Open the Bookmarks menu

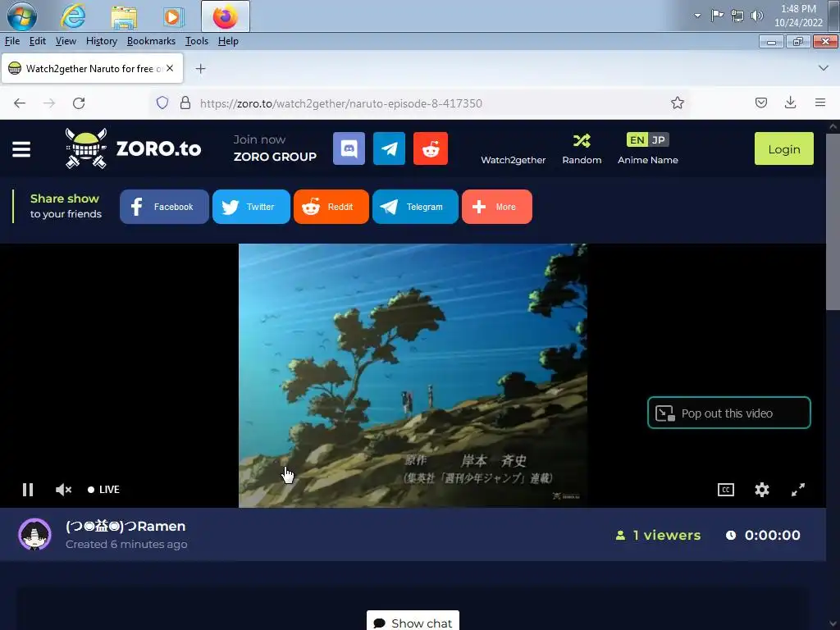click(151, 41)
